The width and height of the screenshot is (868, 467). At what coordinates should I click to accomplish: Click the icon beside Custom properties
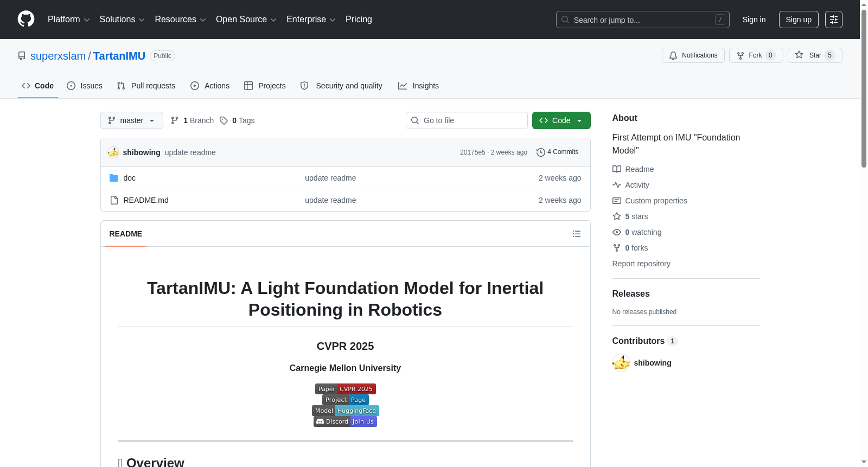point(617,201)
